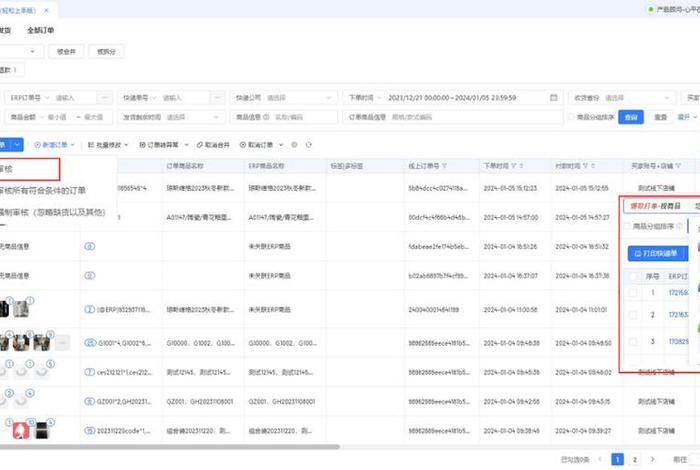Click count badge in second 无商品信息 row

[x=90, y=275]
